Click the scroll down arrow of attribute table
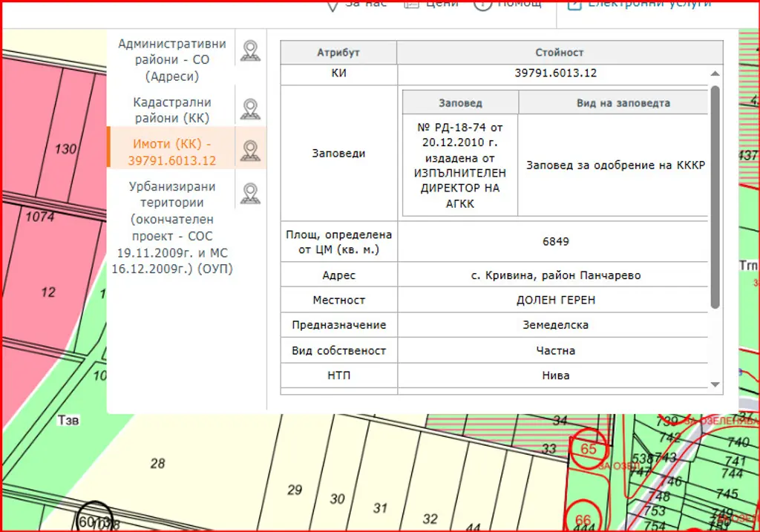Viewport: 760px width, 532px height. (x=715, y=384)
